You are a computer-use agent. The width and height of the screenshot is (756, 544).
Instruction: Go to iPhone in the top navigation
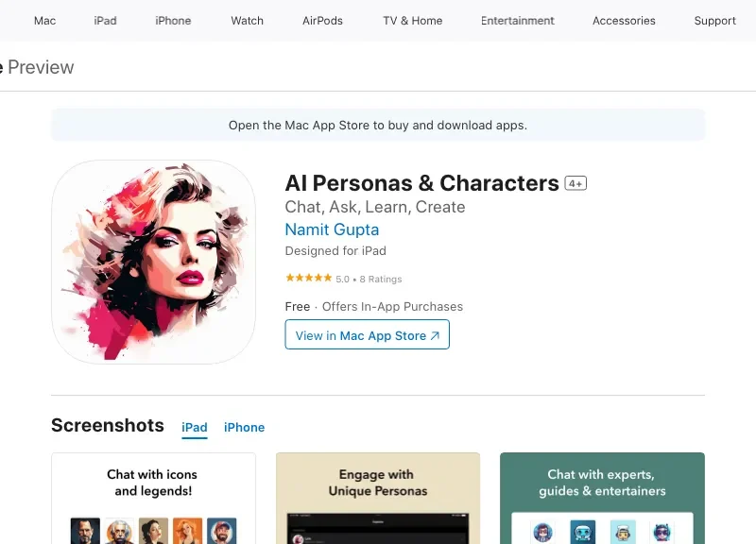tap(173, 21)
